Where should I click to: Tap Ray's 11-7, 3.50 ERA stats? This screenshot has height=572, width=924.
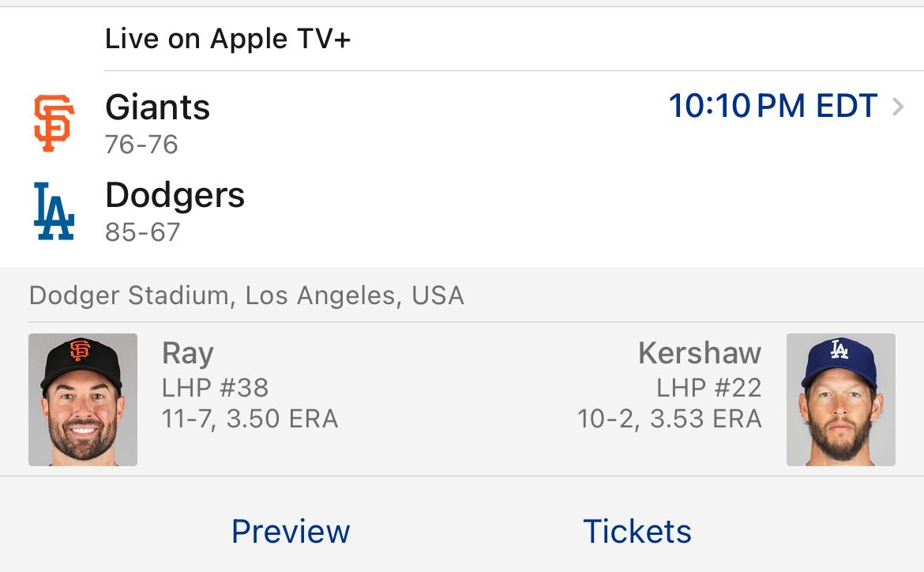tap(250, 419)
